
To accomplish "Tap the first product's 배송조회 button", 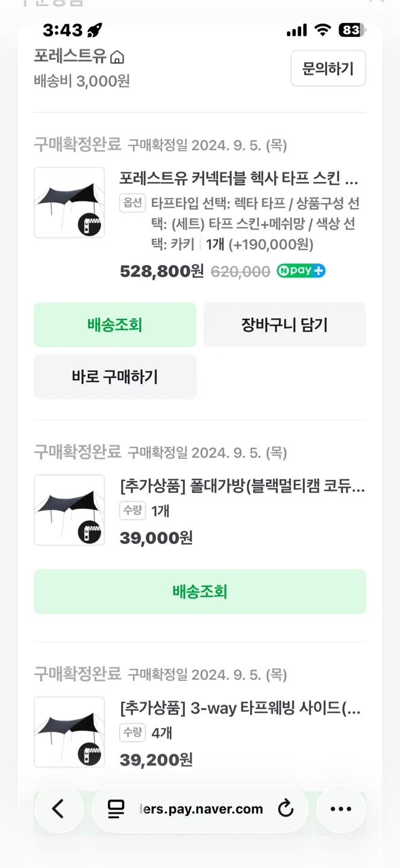I will pyautogui.click(x=115, y=325).
